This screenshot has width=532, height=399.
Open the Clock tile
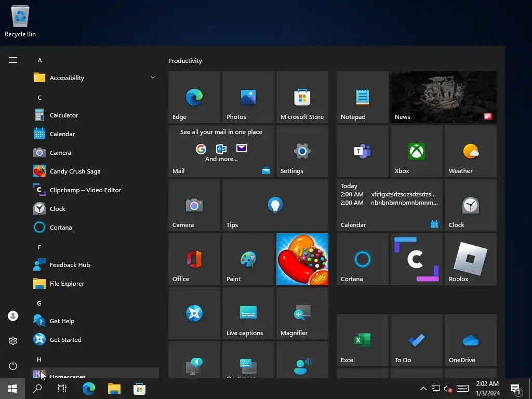click(x=471, y=205)
